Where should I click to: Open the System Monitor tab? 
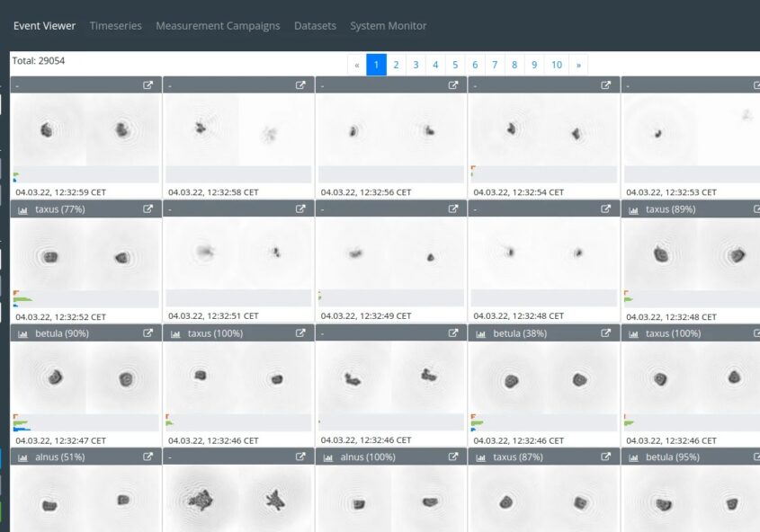tap(389, 26)
